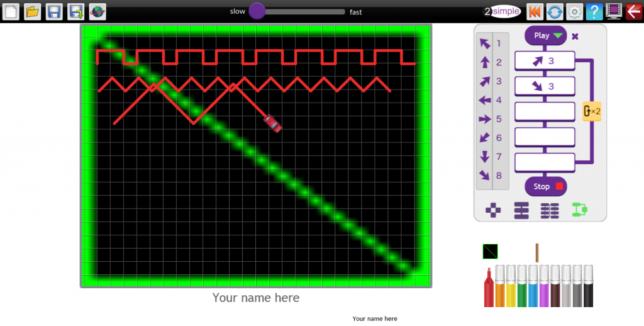Click the single-column blocks mode icon
The height and width of the screenshot is (326, 644).
click(521, 210)
